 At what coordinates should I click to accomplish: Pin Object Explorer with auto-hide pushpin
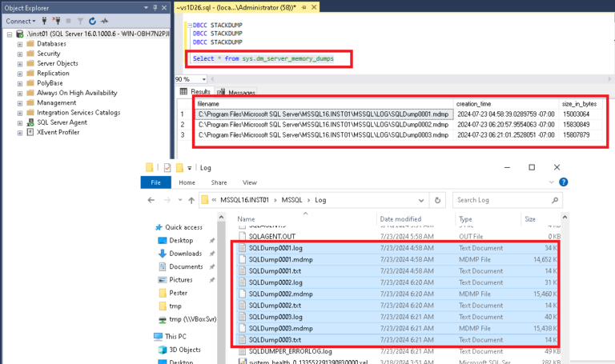pos(155,7)
